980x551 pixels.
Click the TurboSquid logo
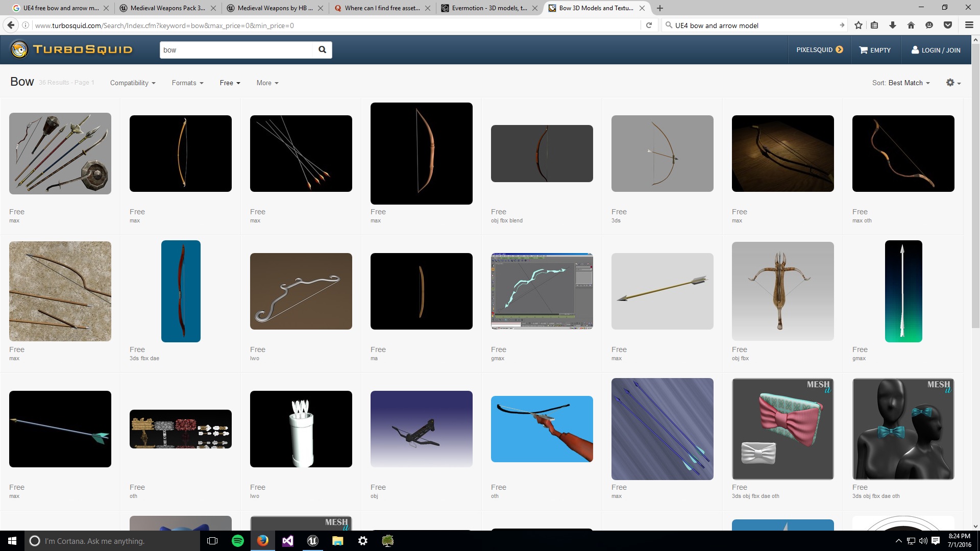click(x=71, y=49)
